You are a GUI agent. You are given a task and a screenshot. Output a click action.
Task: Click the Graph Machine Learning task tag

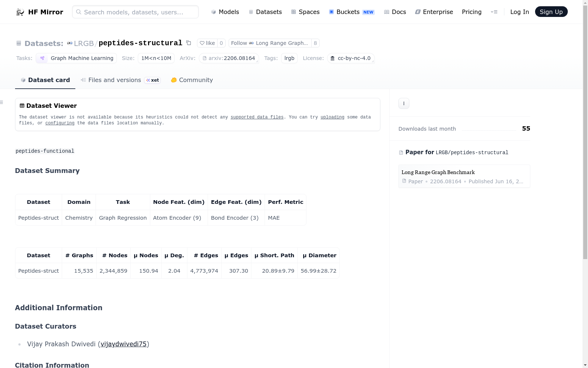[76, 58]
